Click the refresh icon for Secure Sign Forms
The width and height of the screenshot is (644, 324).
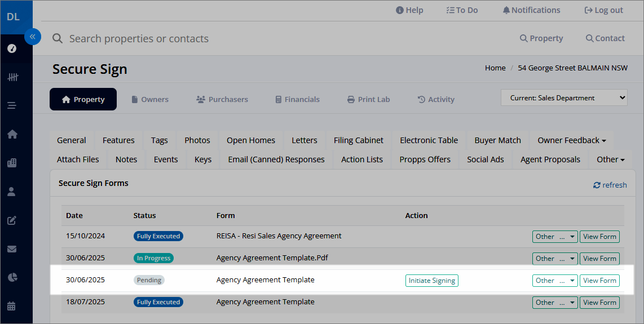(x=597, y=185)
